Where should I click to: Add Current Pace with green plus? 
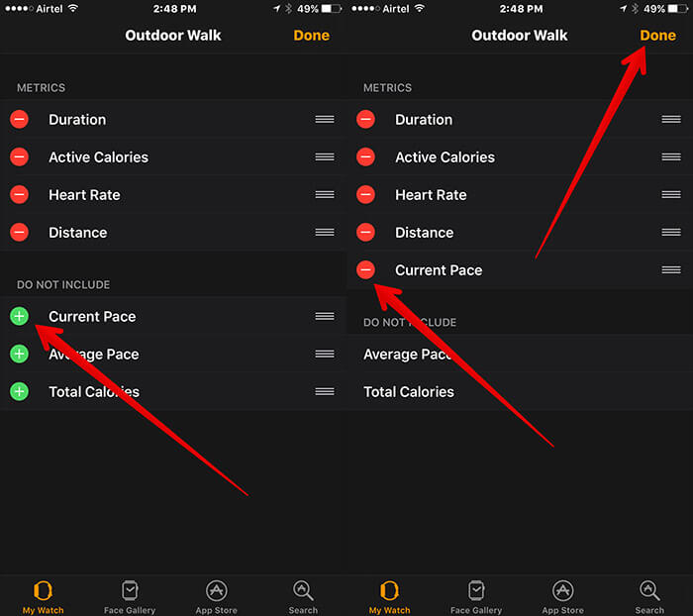coord(20,316)
